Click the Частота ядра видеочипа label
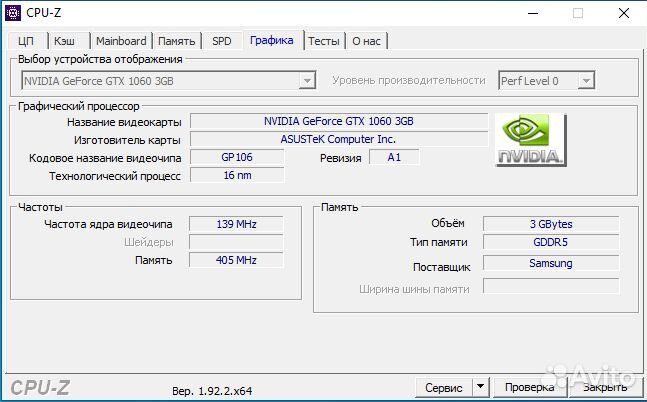The width and height of the screenshot is (647, 402). 108,224
